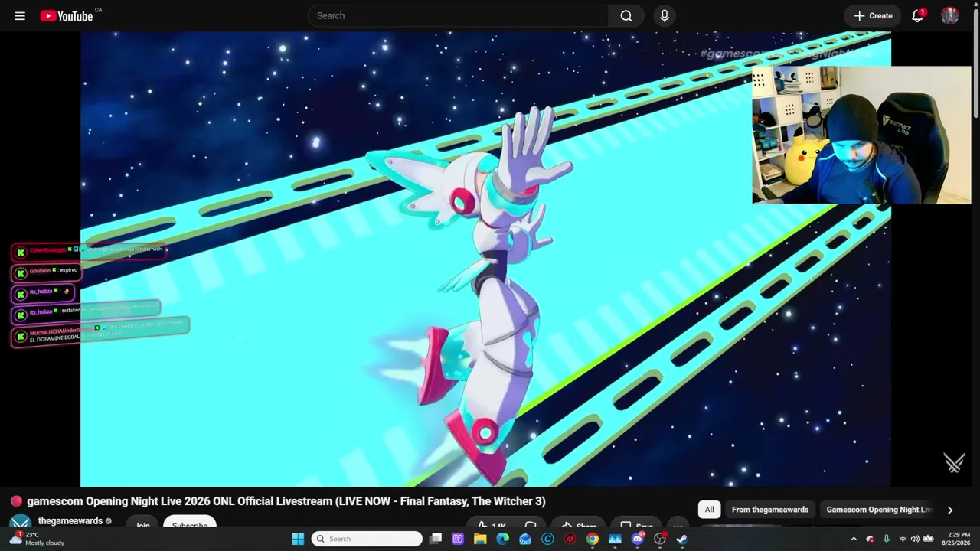980x551 pixels.
Task: Open Task View on the taskbar
Action: (436, 539)
